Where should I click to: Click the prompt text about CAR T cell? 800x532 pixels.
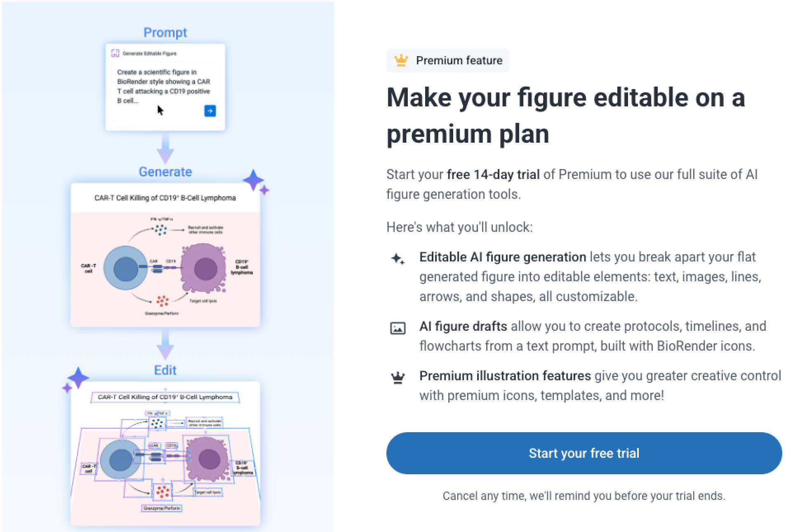point(163,86)
